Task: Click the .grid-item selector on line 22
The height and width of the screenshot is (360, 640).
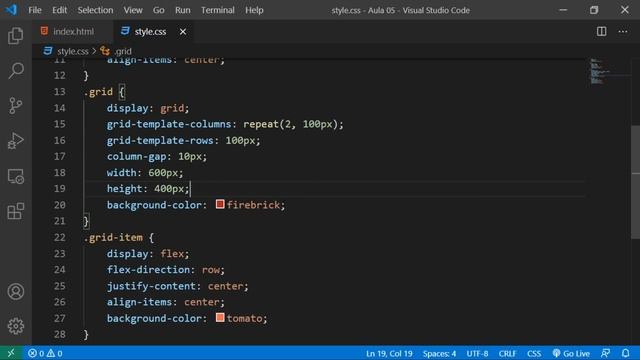Action: pos(113,238)
